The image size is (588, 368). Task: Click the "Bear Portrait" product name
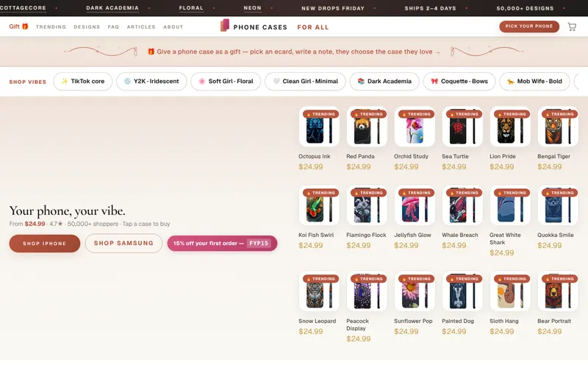point(554,321)
